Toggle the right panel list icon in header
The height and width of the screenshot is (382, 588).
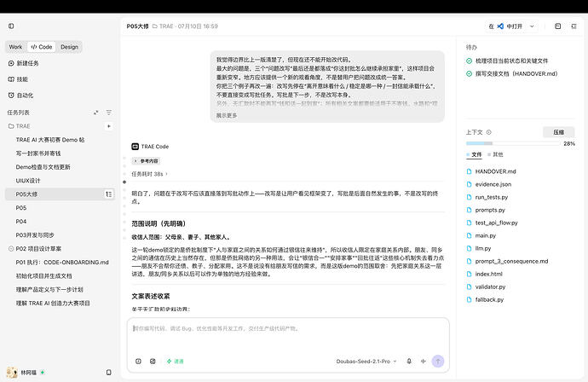click(574, 26)
